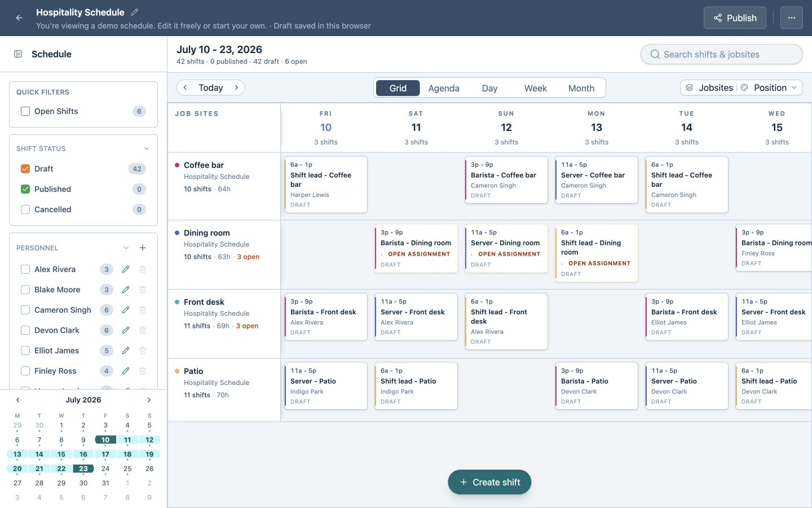Edit Cameron Singh with the pencil icon

tap(126, 310)
